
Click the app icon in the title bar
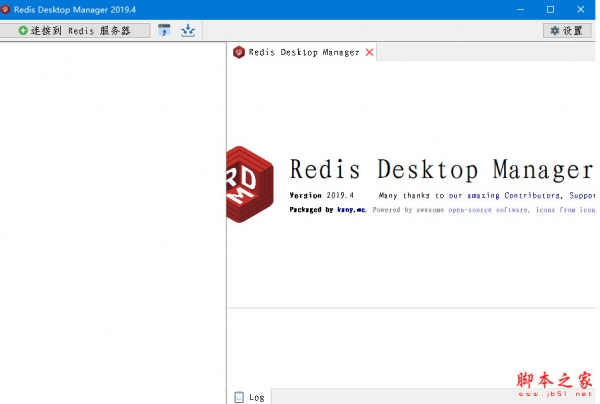[x=5, y=9]
